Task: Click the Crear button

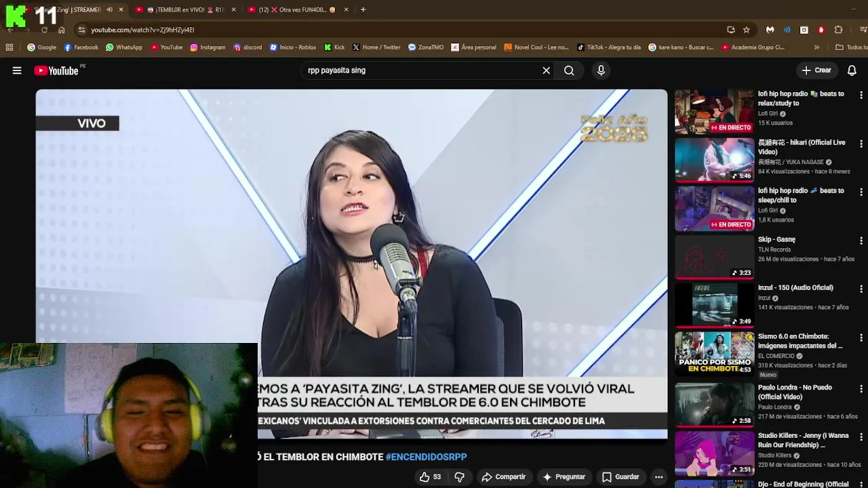Action: [x=816, y=70]
